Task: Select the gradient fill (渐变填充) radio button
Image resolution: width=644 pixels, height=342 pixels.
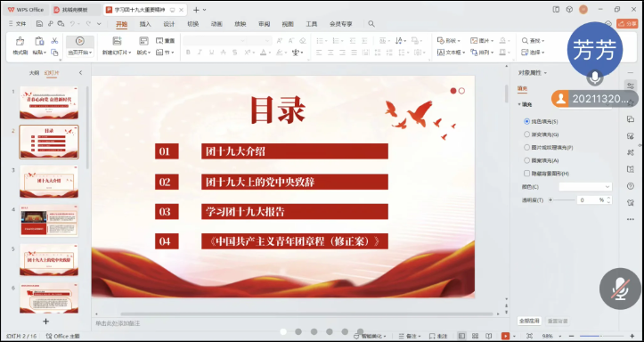Action: point(527,134)
